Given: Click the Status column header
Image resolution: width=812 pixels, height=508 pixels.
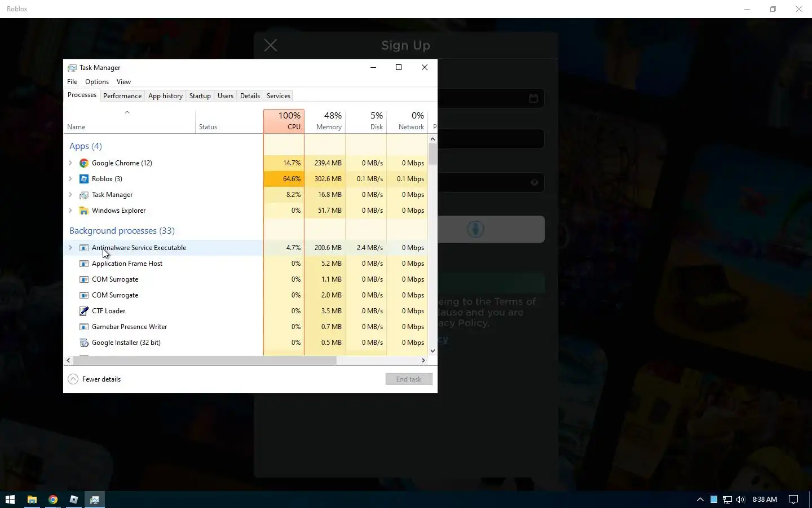Looking at the screenshot, I should (x=229, y=121).
